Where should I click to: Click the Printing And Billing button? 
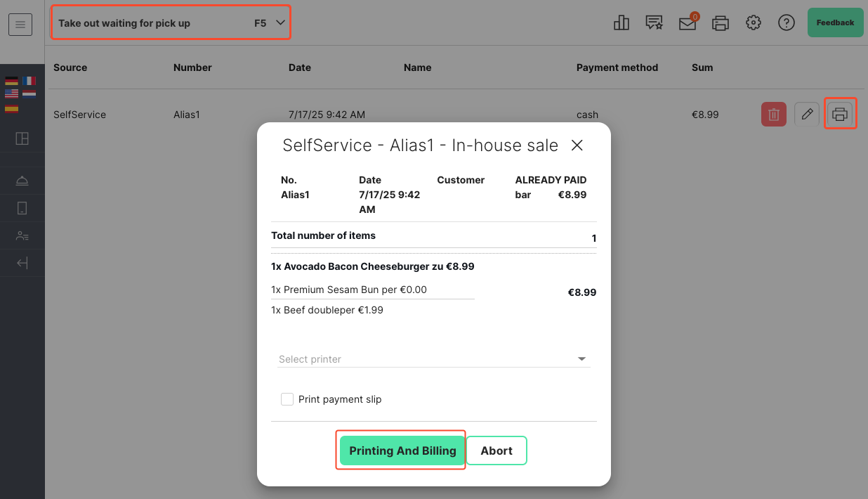(x=403, y=451)
